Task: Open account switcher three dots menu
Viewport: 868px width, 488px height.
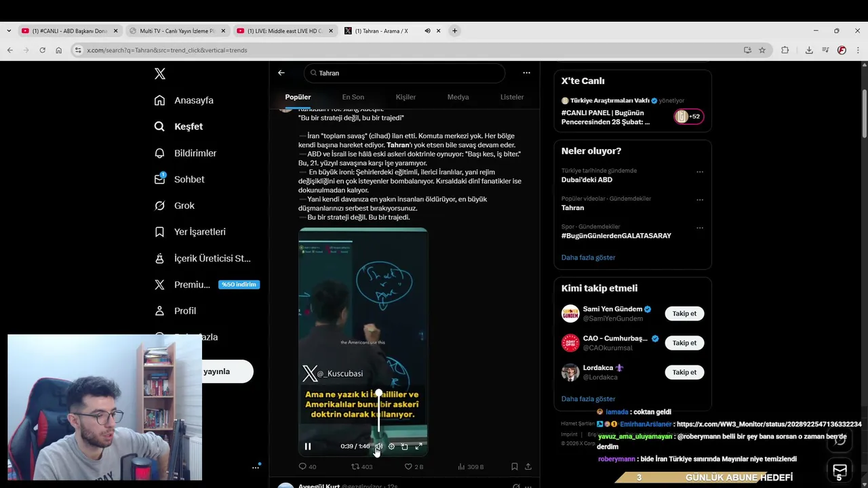Action: click(x=256, y=466)
